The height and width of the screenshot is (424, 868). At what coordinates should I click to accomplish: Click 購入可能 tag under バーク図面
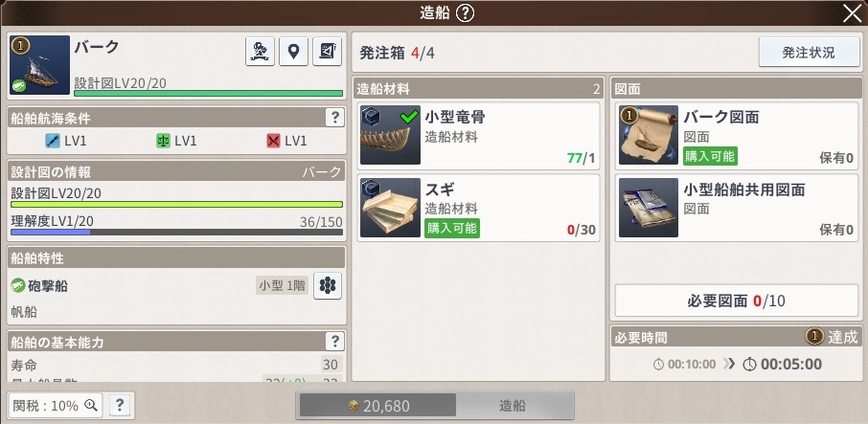pos(710,156)
